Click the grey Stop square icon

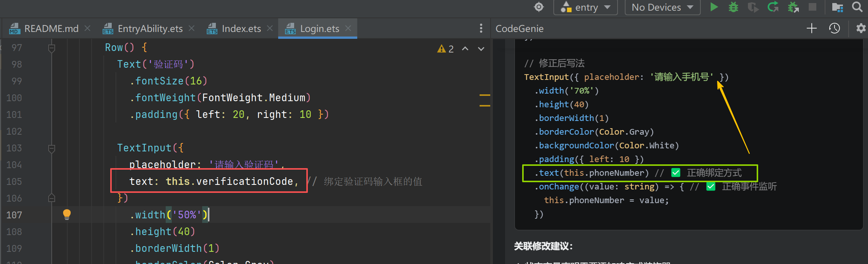[x=813, y=7]
